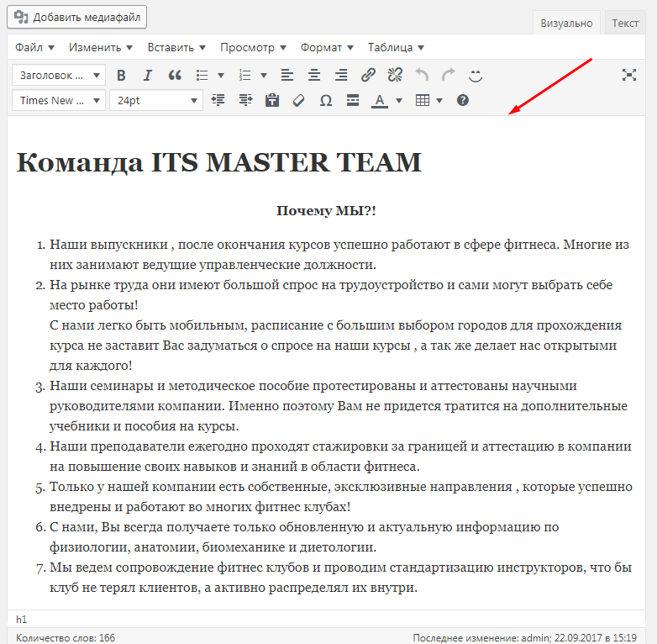The width and height of the screenshot is (657, 644).
Task: Insert or edit link
Action: tap(368, 76)
